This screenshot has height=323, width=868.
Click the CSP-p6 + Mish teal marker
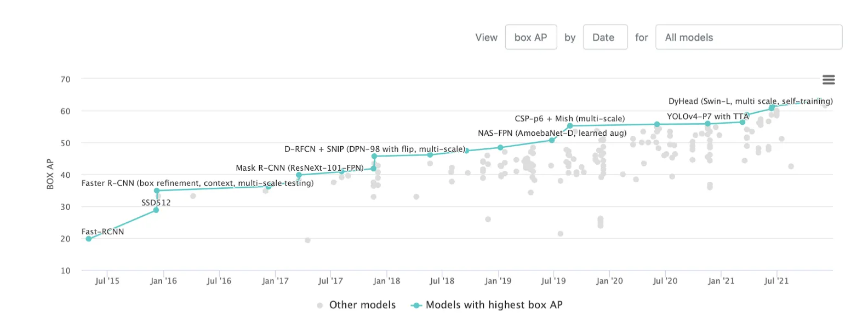pos(570,126)
